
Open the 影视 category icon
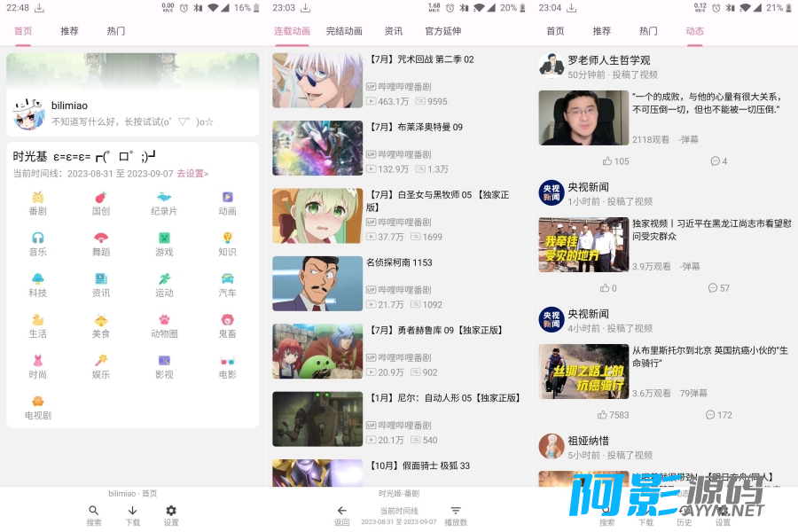pos(164,367)
